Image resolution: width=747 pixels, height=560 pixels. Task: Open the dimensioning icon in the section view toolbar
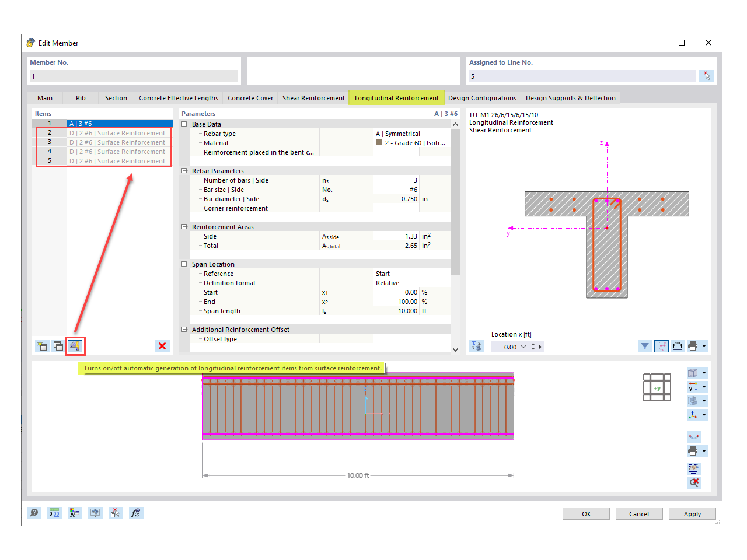[678, 346]
